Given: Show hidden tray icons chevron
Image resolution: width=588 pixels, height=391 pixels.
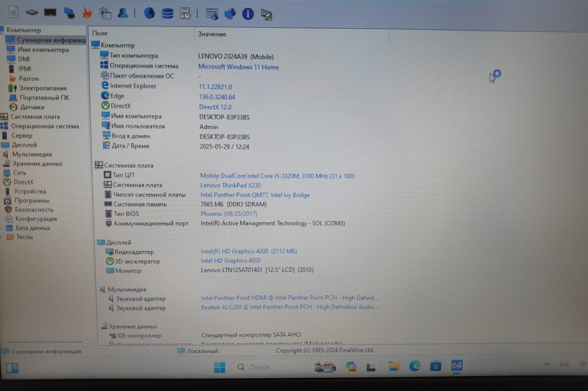Looking at the screenshot, I should (546, 365).
